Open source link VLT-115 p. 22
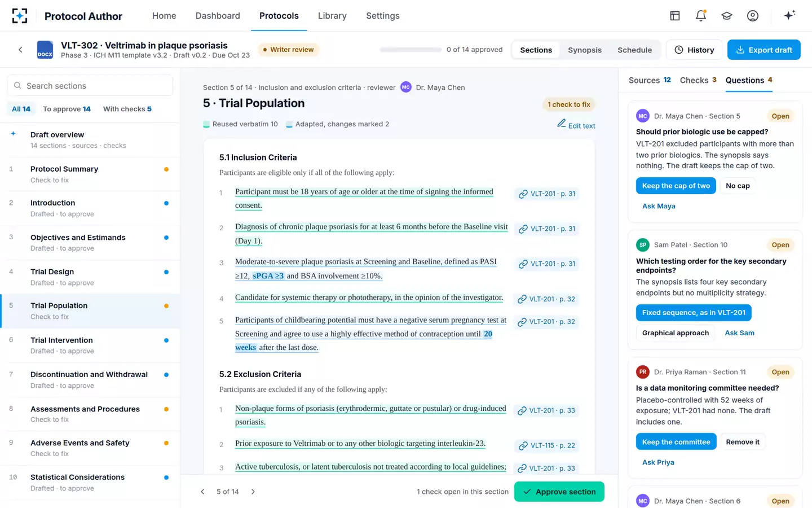Screen dimensions: 812x508 click(547, 445)
